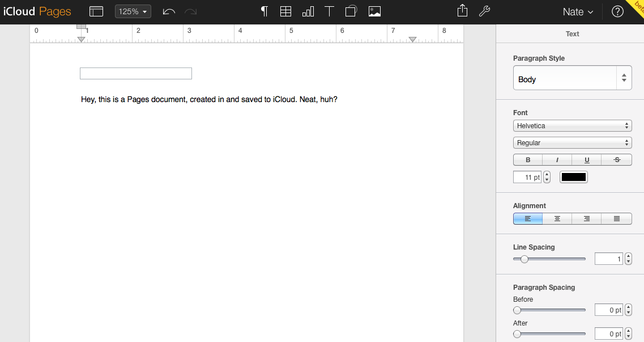The image size is (644, 342).
Task: Click the paragraph style pilcrow icon
Action: tap(264, 11)
